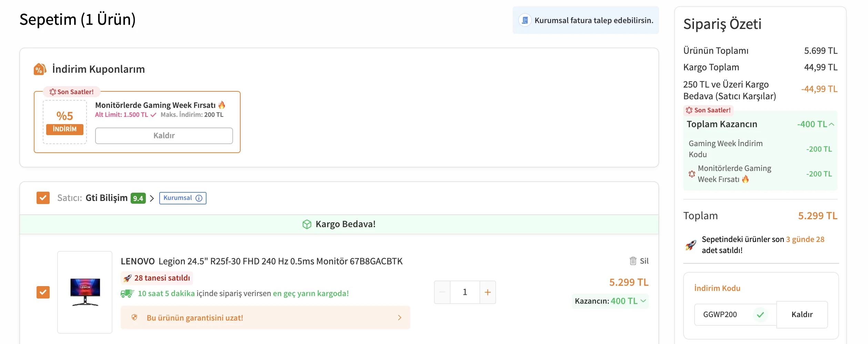Uncheck the Lenovo Legion monitor checkbox

pyautogui.click(x=43, y=292)
